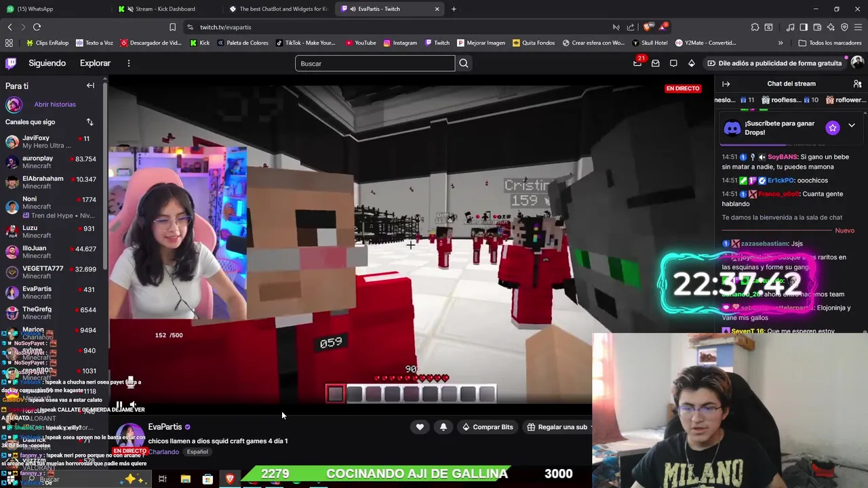Switch to Stream - Kick Dashboard tab
This screenshot has width=868, height=488.
(x=165, y=9)
